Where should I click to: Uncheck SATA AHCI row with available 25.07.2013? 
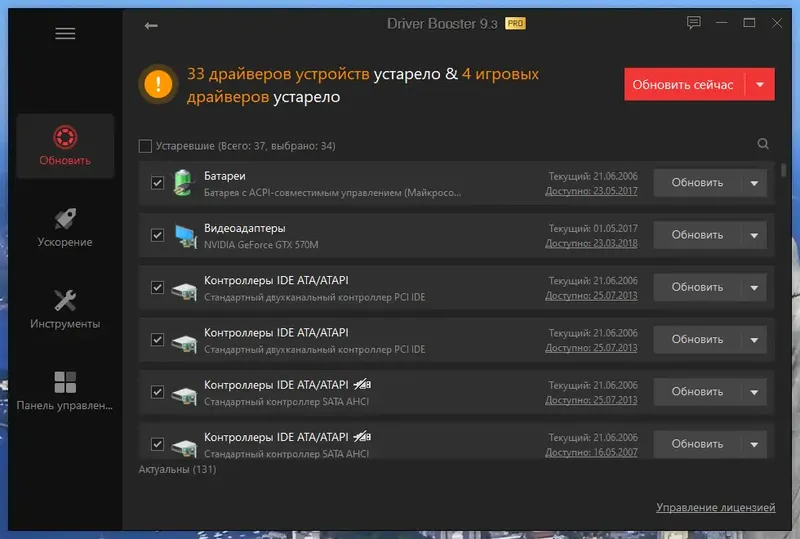click(x=157, y=392)
